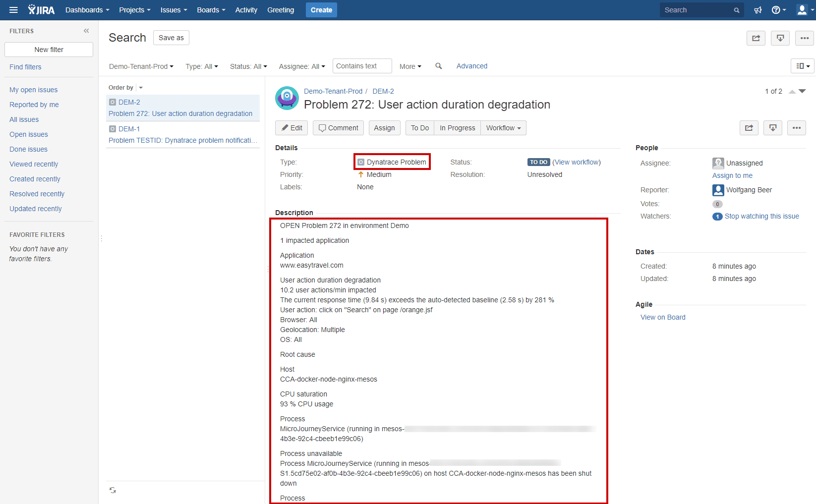Open the view layout switcher

(x=802, y=66)
